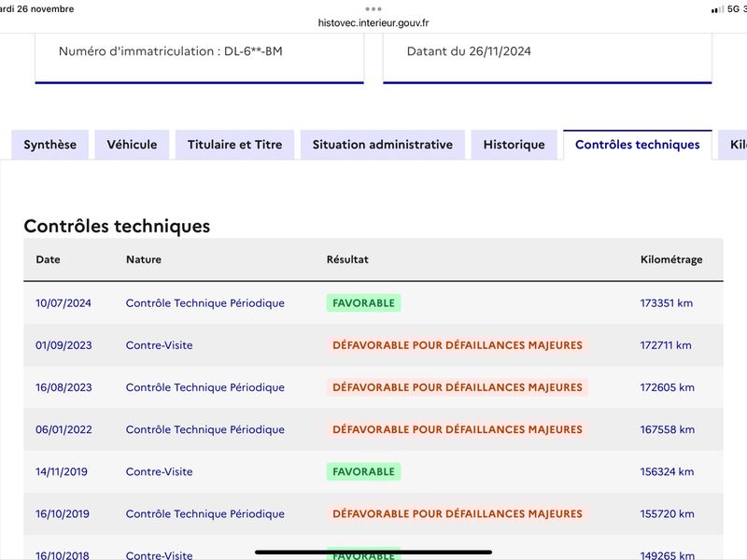This screenshot has height=560, width=747.
Task: Click the Date column header
Action: coord(49,259)
